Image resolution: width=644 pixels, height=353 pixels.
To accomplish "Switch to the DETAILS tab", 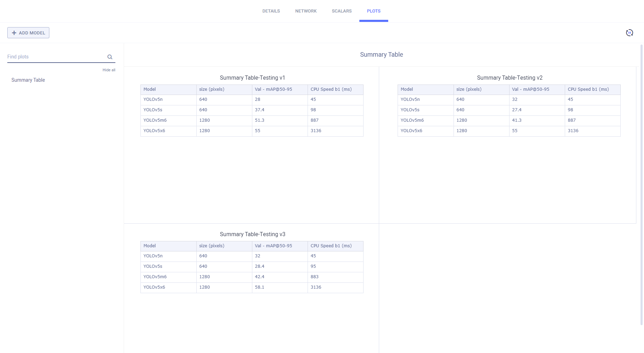I will click(271, 11).
